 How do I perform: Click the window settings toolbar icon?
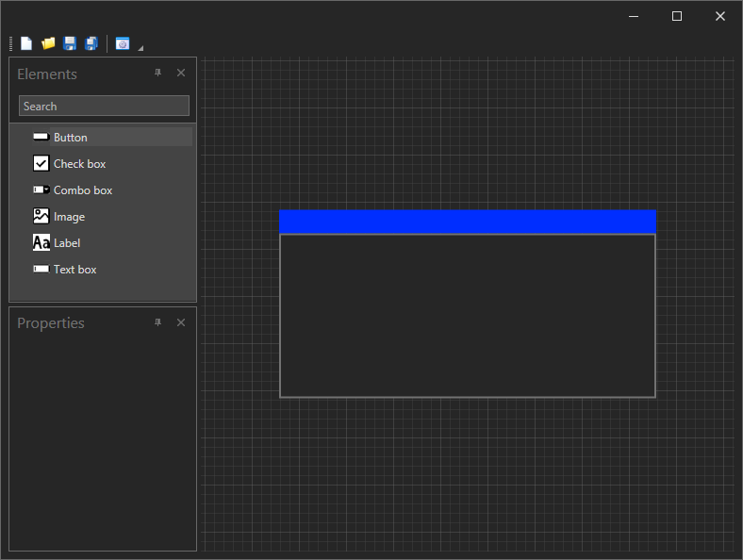(x=123, y=43)
